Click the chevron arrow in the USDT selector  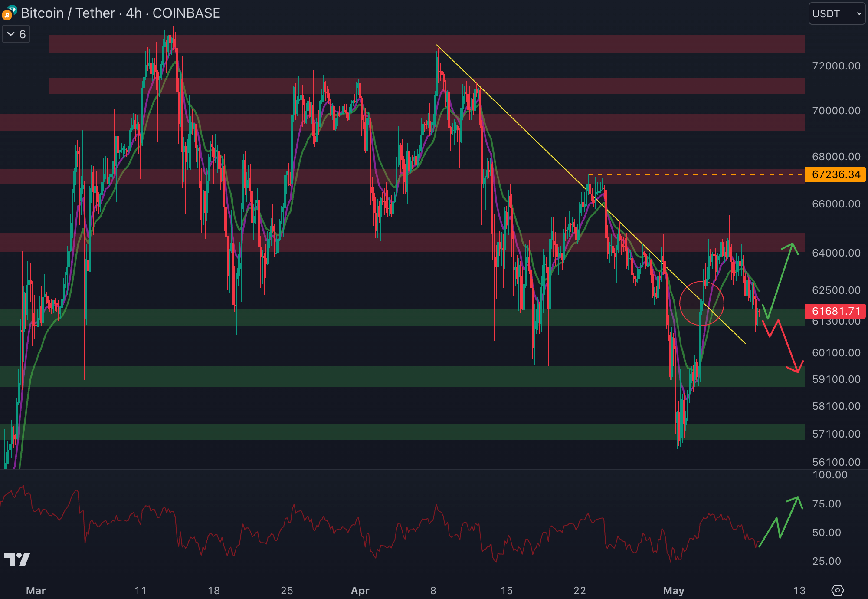click(x=858, y=14)
